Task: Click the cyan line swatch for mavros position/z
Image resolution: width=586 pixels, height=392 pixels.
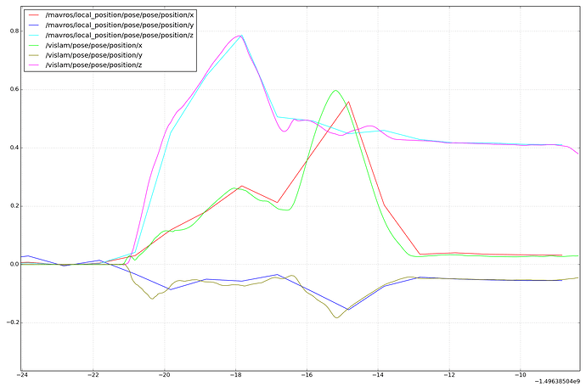Action: tap(34, 36)
